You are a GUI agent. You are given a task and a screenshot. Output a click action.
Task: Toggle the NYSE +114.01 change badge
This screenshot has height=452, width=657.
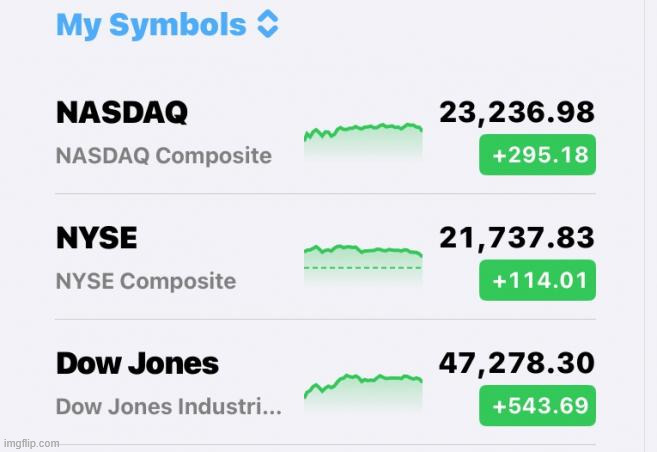[x=537, y=281]
